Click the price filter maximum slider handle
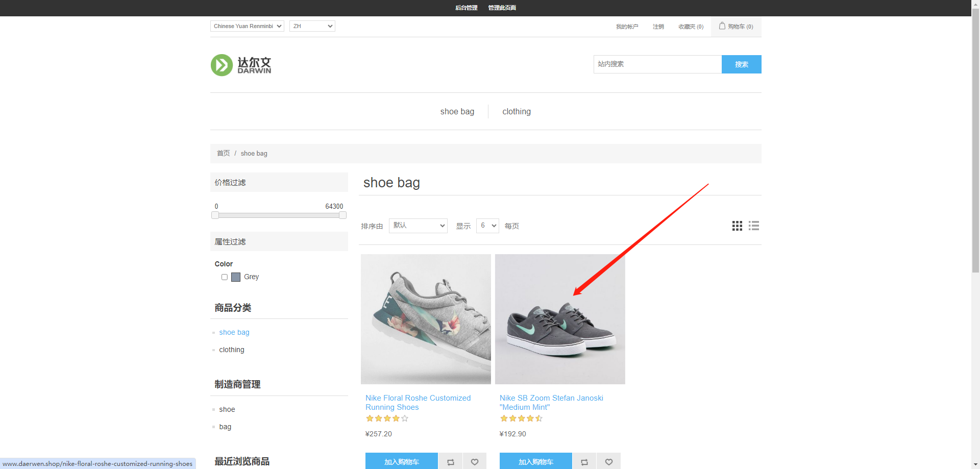This screenshot has height=469, width=980. click(342, 215)
